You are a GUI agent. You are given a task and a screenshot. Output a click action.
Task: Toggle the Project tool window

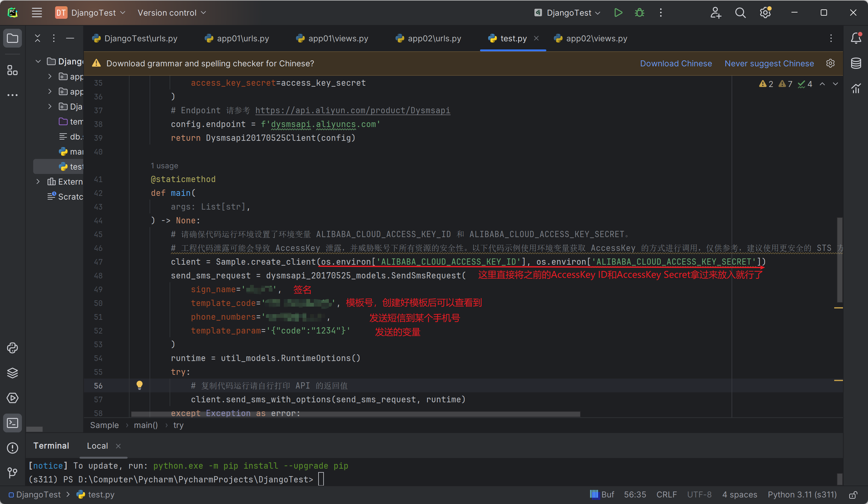tap(13, 38)
